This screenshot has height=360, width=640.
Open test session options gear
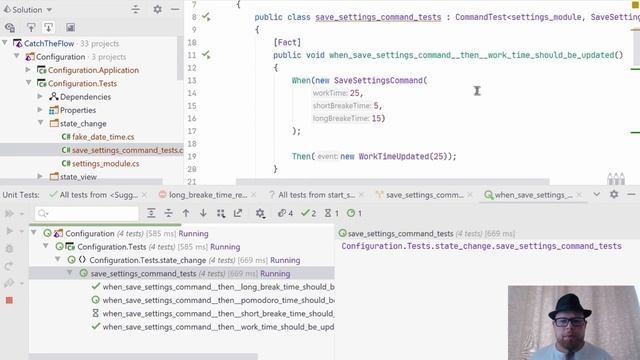(x=260, y=213)
